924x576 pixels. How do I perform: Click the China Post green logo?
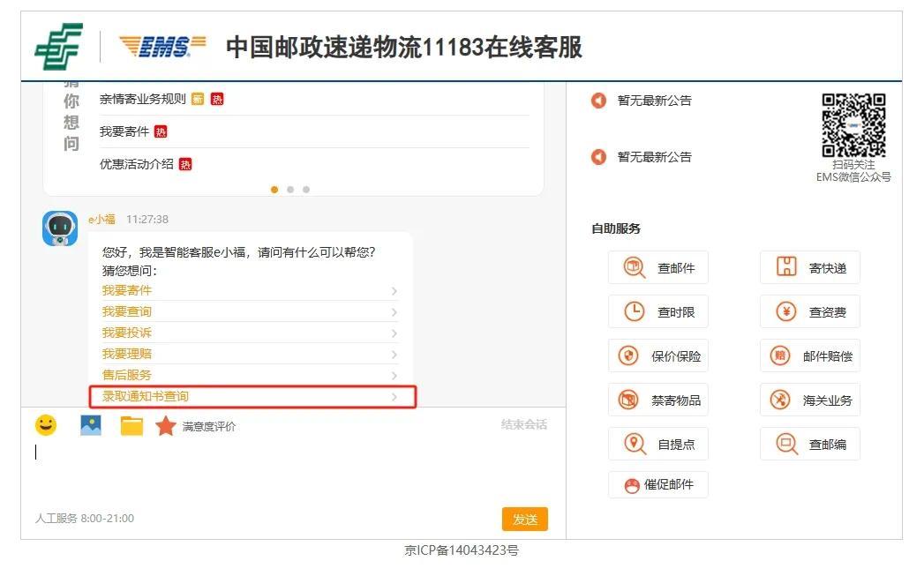click(x=59, y=47)
